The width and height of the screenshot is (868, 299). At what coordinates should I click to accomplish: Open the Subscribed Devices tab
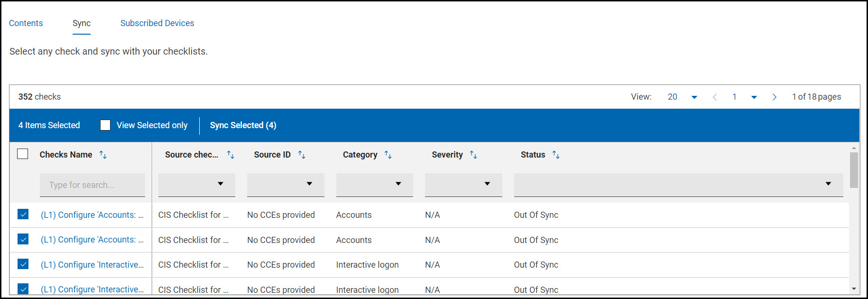157,23
